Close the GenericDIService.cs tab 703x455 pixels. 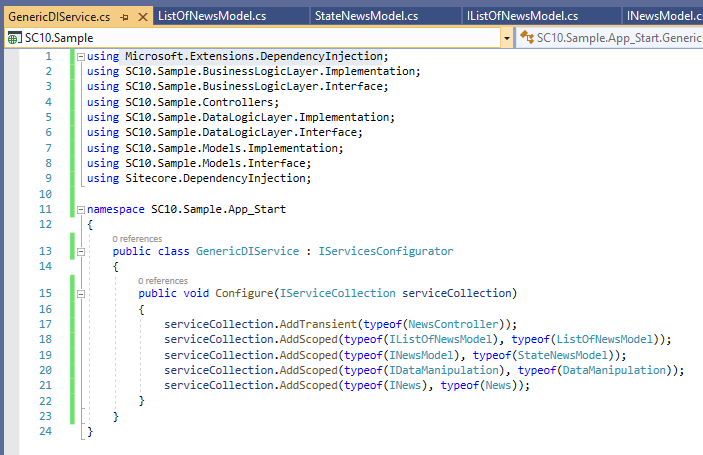coord(143,17)
